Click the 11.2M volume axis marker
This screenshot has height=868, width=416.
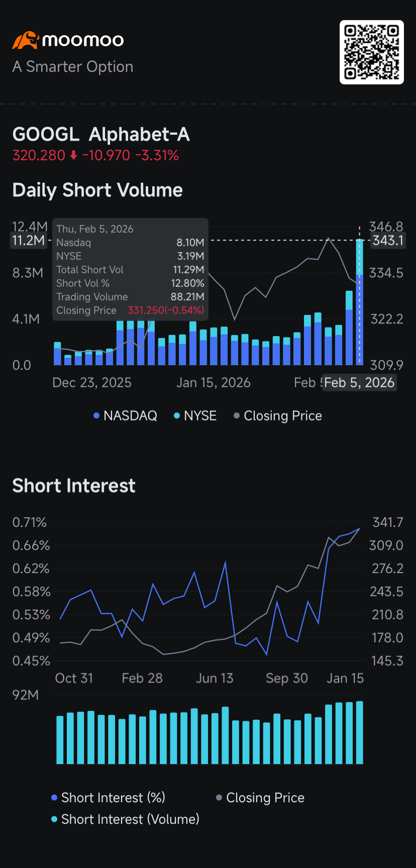29,241
